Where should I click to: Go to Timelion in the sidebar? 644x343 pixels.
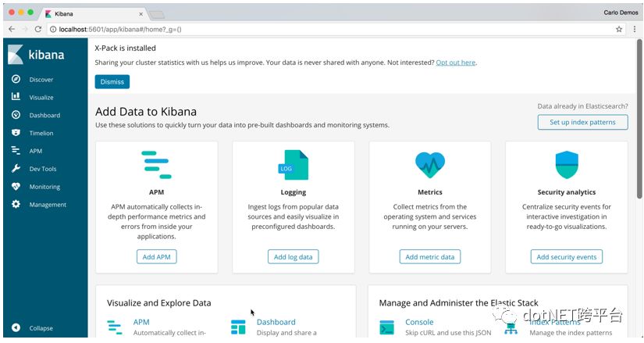pos(41,134)
